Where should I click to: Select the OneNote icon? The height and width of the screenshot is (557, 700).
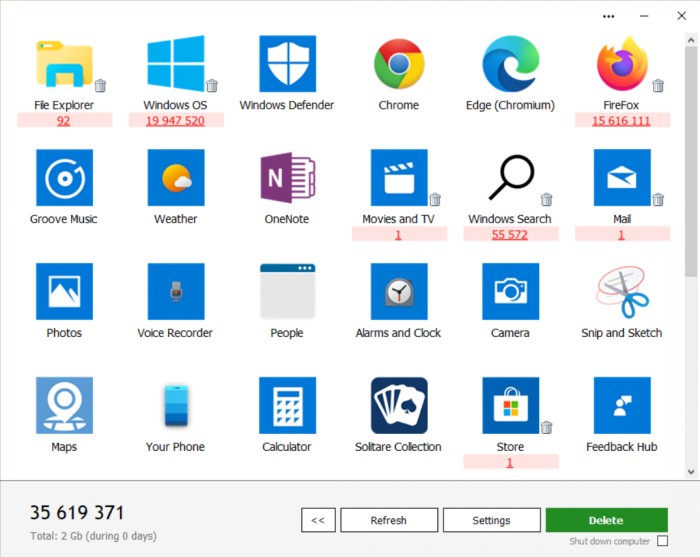[288, 178]
